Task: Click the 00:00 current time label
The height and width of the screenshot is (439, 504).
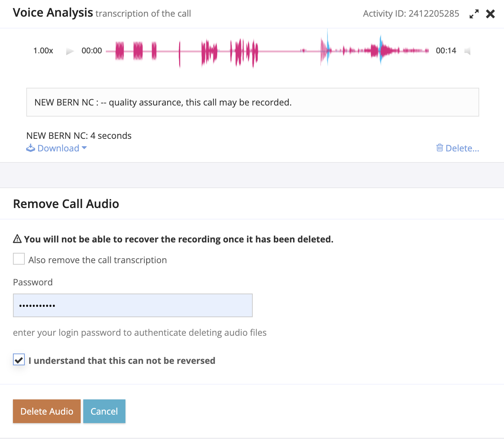Action: click(x=92, y=51)
